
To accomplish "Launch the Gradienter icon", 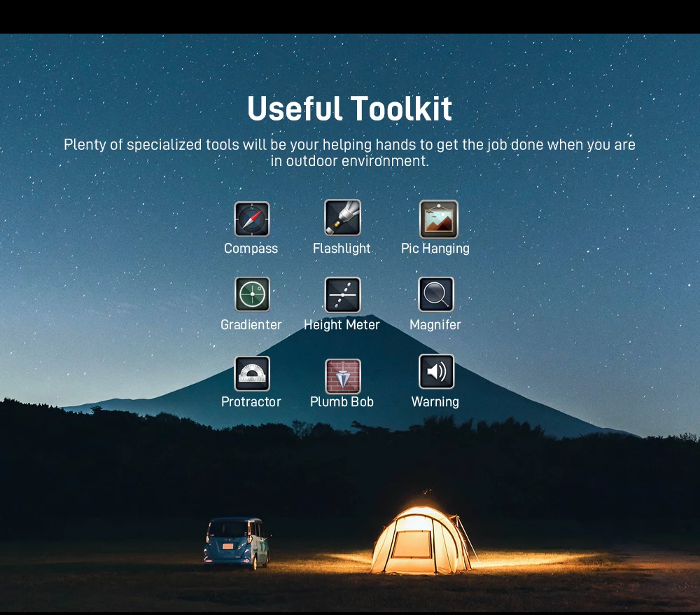I will (252, 294).
